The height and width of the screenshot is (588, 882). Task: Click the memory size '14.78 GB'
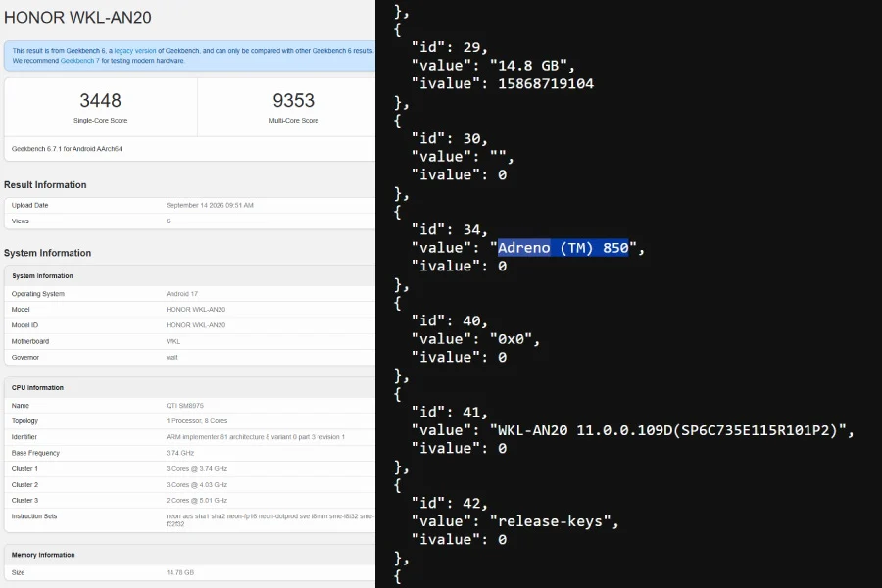pyautogui.click(x=180, y=572)
